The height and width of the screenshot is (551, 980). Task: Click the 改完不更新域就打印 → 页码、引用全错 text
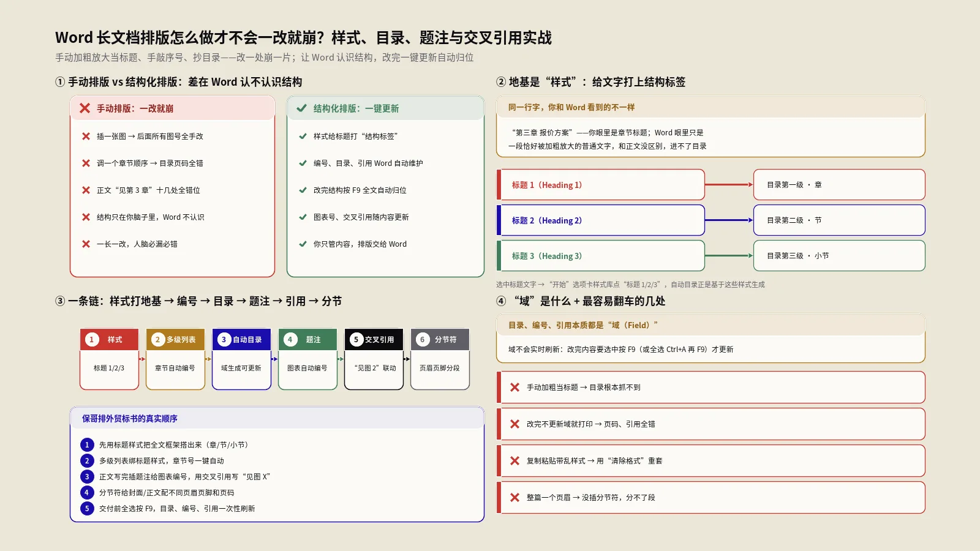tap(591, 424)
